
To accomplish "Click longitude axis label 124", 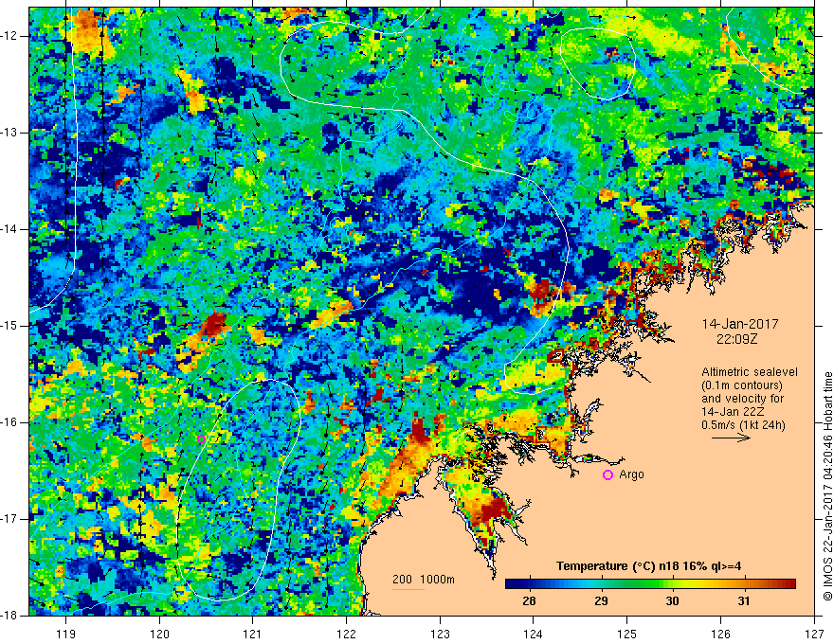I will coord(534,634).
